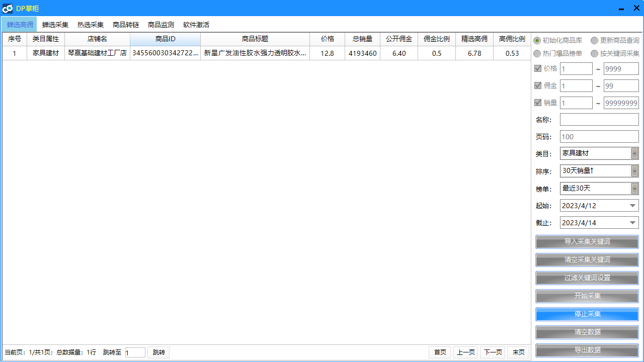Click the DP掌柜 app logo icon
Image resolution: width=644 pixels, height=362 pixels.
click(x=8, y=8)
